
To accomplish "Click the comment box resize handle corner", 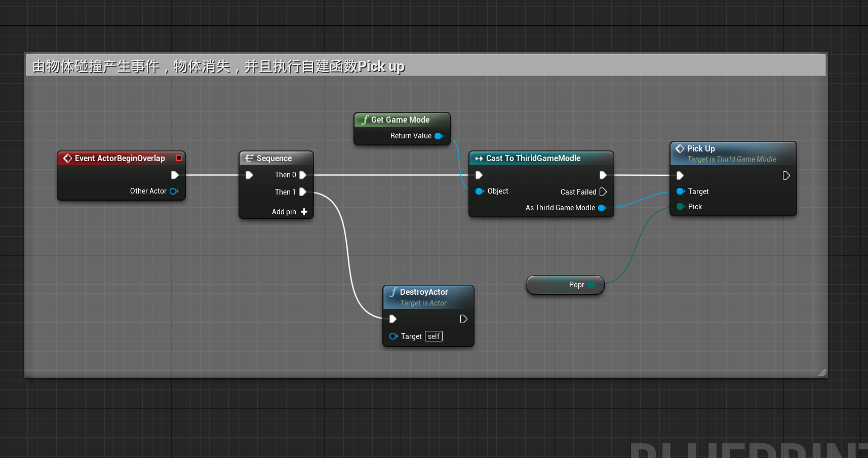I will pyautogui.click(x=822, y=372).
